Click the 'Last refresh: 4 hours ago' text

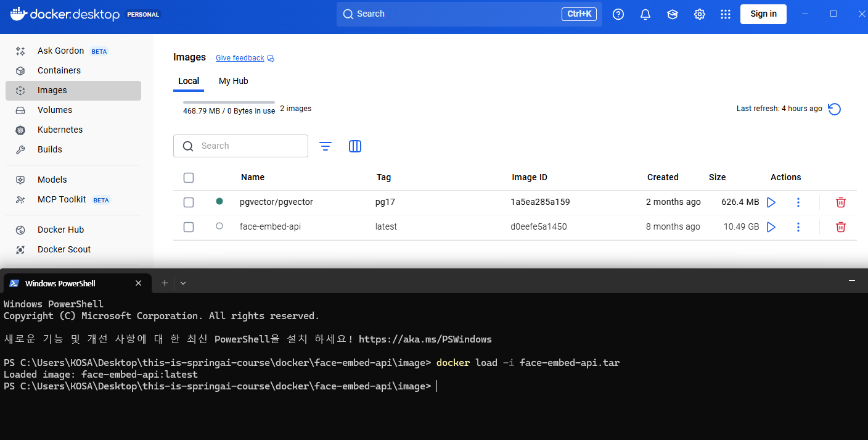(x=779, y=109)
